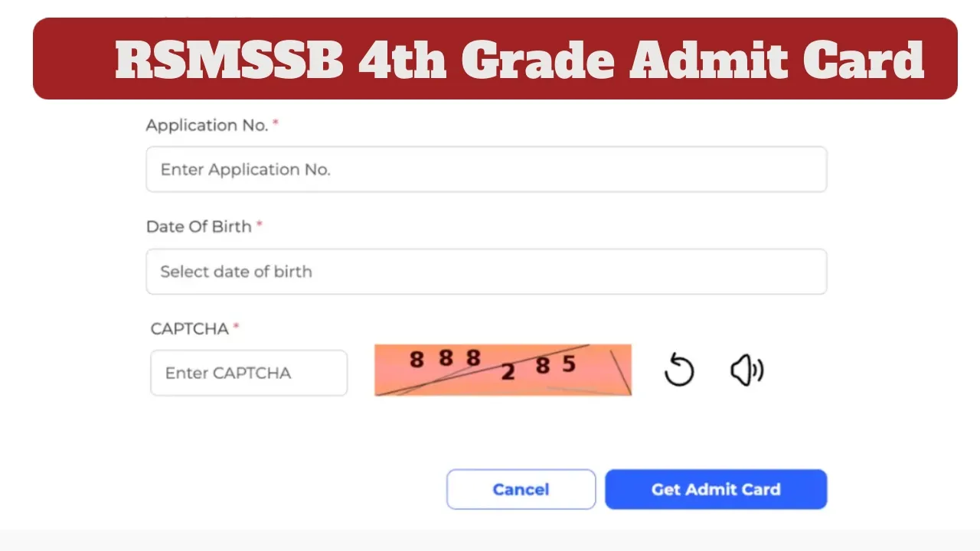Click the digit 5 in the CAPTCHA image

click(568, 364)
